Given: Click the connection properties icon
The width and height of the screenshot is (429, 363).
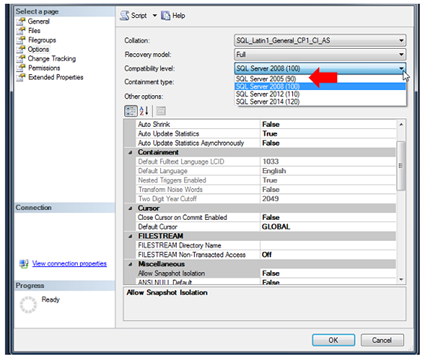Looking at the screenshot, I should (x=24, y=264).
